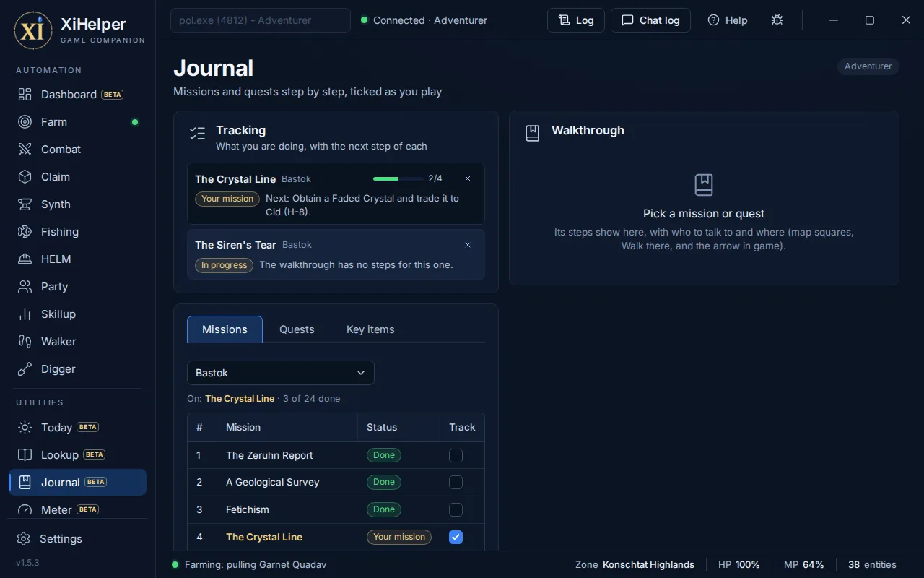
Task: Open Walker via its footprints icon
Action: point(25,342)
